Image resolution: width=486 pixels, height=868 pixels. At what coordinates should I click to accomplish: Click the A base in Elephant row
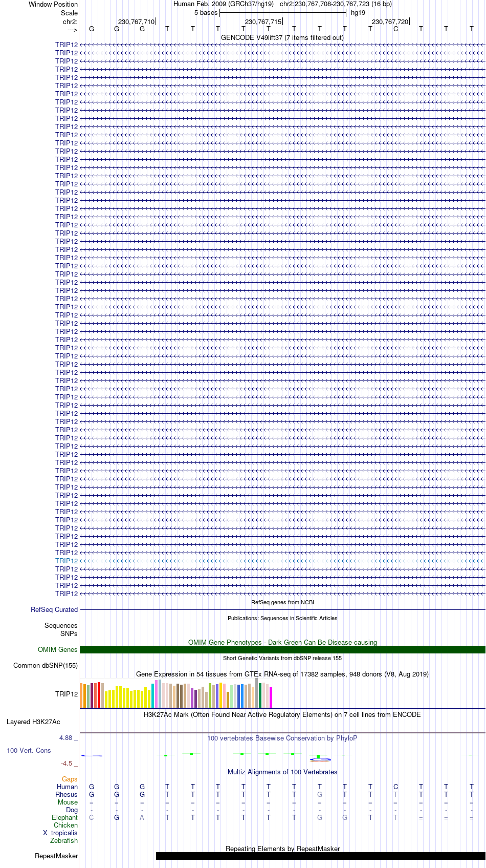[142, 818]
